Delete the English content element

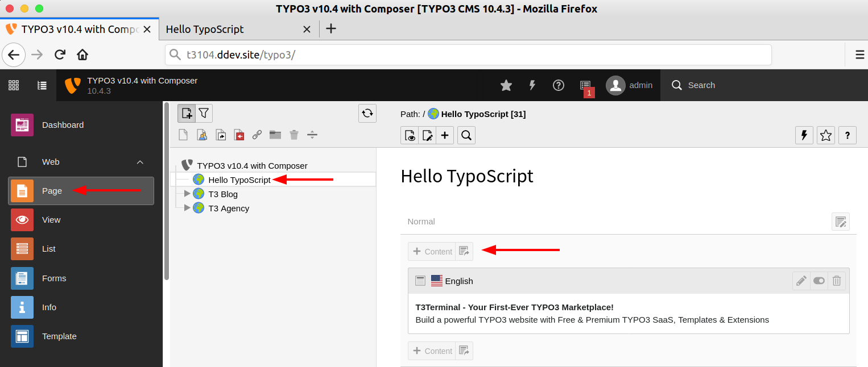(x=837, y=281)
